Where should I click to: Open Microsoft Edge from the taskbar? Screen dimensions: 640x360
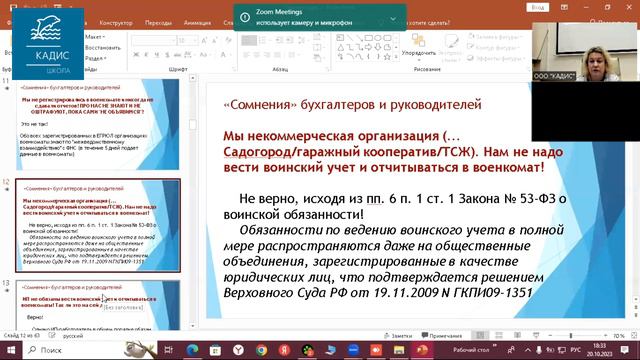point(192,350)
